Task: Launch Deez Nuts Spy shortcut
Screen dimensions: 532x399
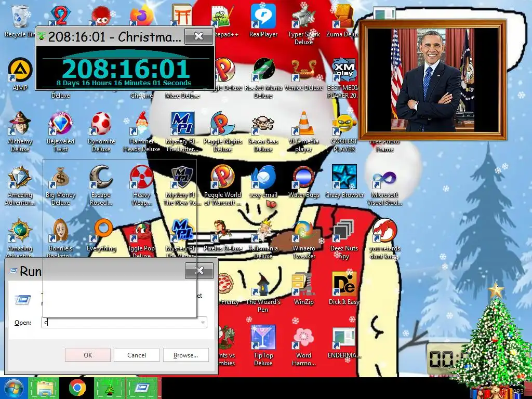Action: (x=344, y=239)
